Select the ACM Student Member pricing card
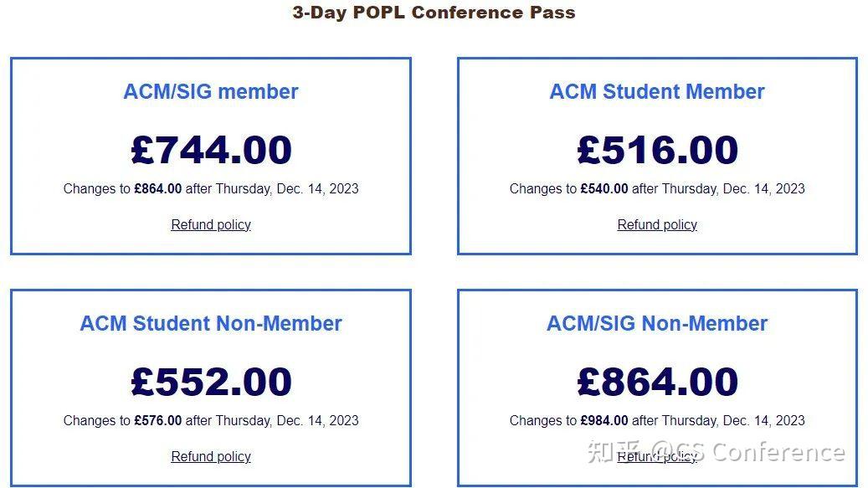This screenshot has width=868, height=488. (657, 156)
